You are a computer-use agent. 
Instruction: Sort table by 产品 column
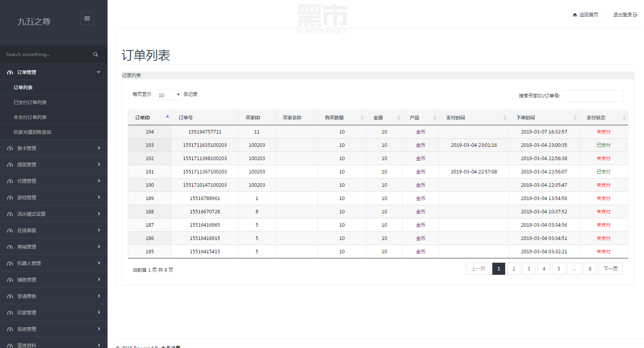click(x=435, y=117)
